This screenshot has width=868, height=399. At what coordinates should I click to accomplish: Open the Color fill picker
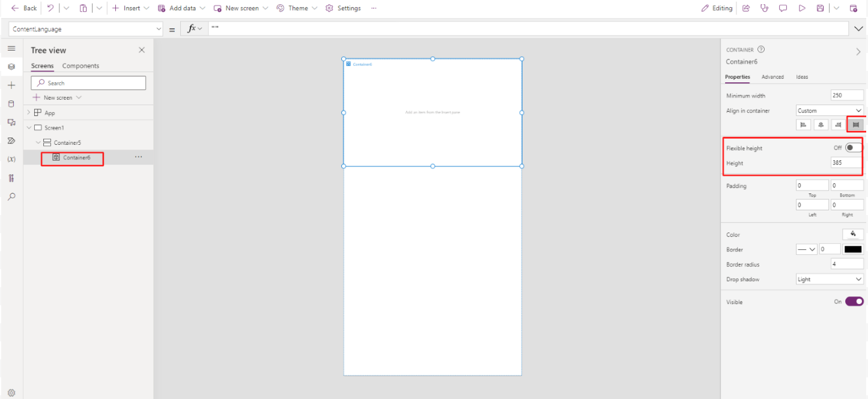pos(852,234)
